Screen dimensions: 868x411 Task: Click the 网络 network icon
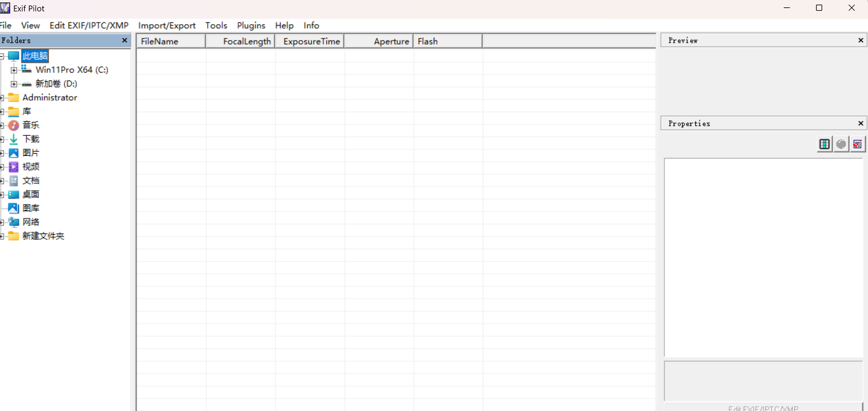pos(14,222)
